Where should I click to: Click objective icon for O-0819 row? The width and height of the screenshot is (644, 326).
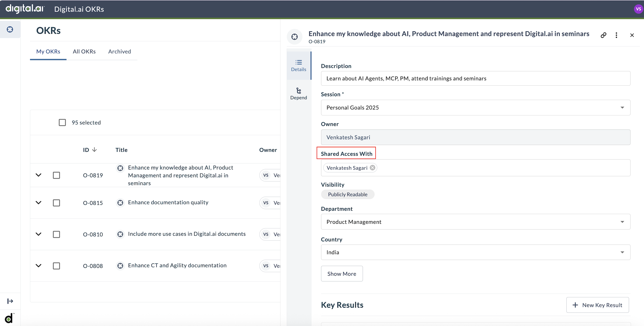click(x=120, y=168)
